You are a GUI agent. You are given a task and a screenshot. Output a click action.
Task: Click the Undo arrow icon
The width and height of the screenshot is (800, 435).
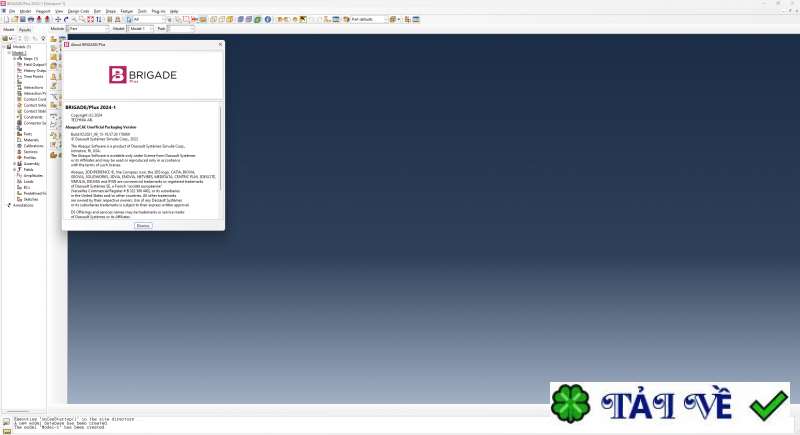click(x=311, y=19)
